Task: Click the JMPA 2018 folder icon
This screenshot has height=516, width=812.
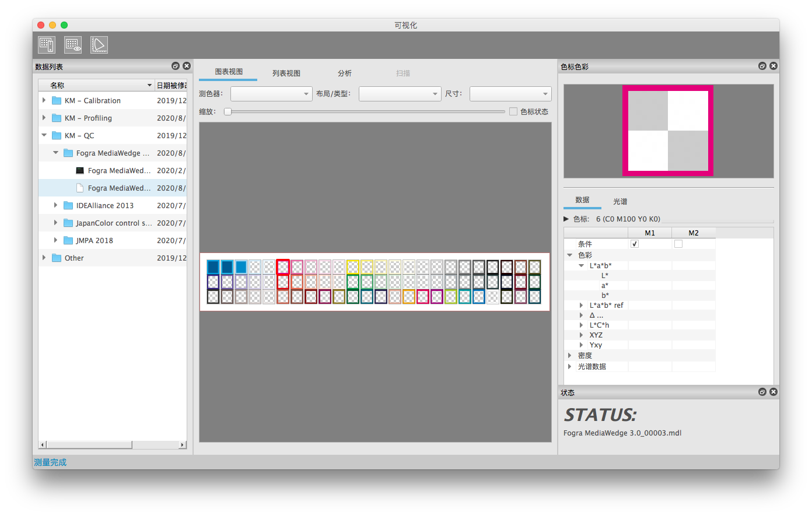Action: (x=68, y=240)
